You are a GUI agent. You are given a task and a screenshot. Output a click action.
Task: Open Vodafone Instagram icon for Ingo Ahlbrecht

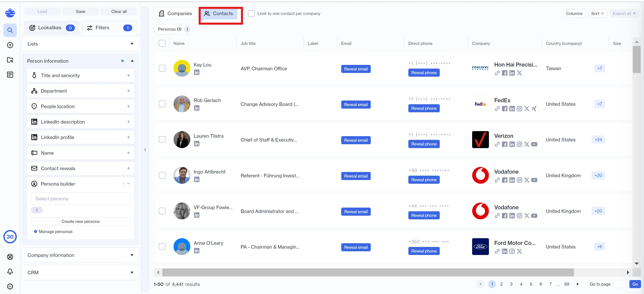coord(519,180)
